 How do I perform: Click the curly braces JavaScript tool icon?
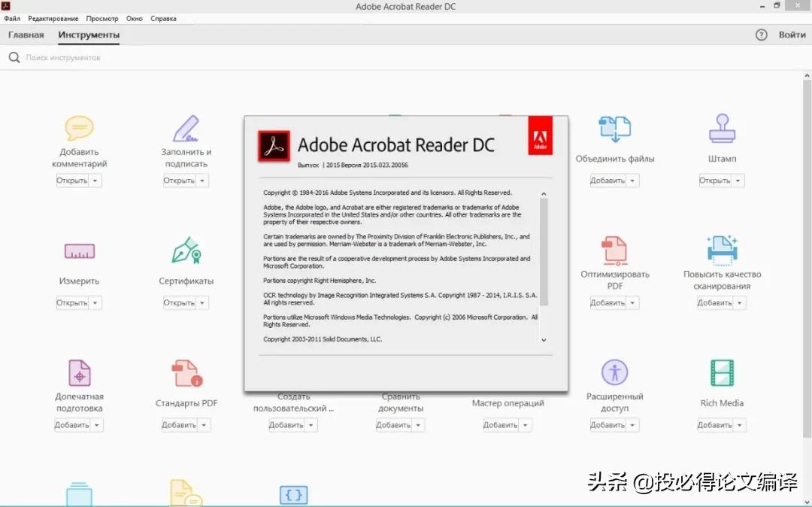[x=294, y=495]
